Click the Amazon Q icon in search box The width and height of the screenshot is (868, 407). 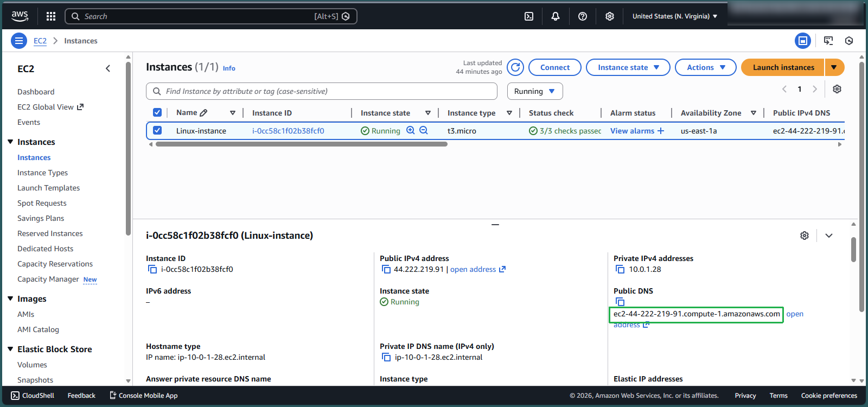pyautogui.click(x=346, y=16)
